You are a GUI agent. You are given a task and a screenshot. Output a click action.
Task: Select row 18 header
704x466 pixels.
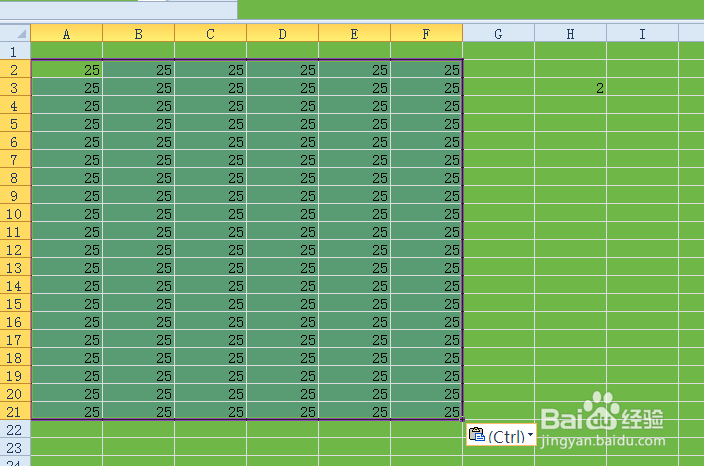[15, 357]
